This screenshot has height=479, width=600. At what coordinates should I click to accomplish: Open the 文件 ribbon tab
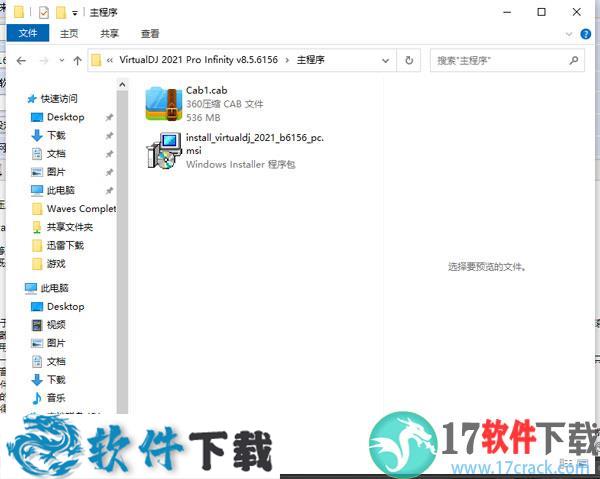pyautogui.click(x=28, y=33)
